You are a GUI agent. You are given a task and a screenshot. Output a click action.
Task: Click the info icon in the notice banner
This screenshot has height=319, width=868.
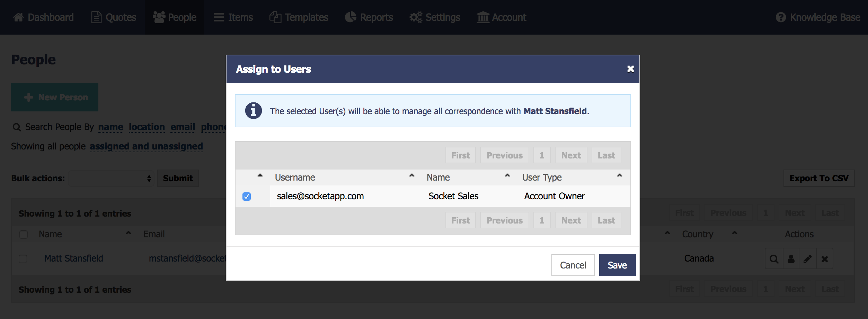[x=253, y=111]
